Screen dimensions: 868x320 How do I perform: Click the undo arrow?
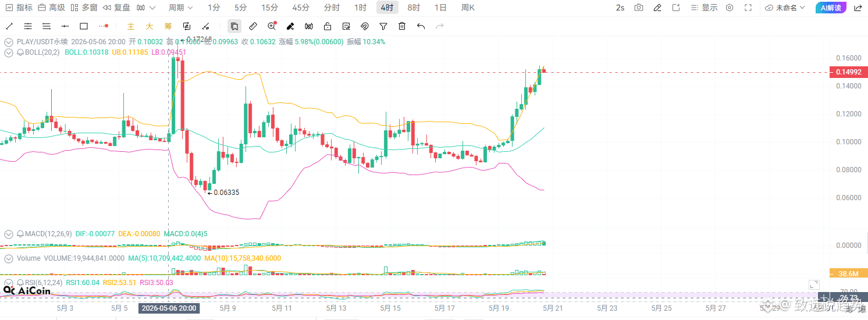421,26
